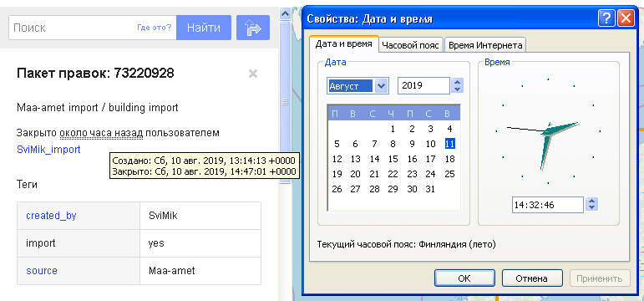
Task: Select day 23 in the calendar
Action: (412, 174)
